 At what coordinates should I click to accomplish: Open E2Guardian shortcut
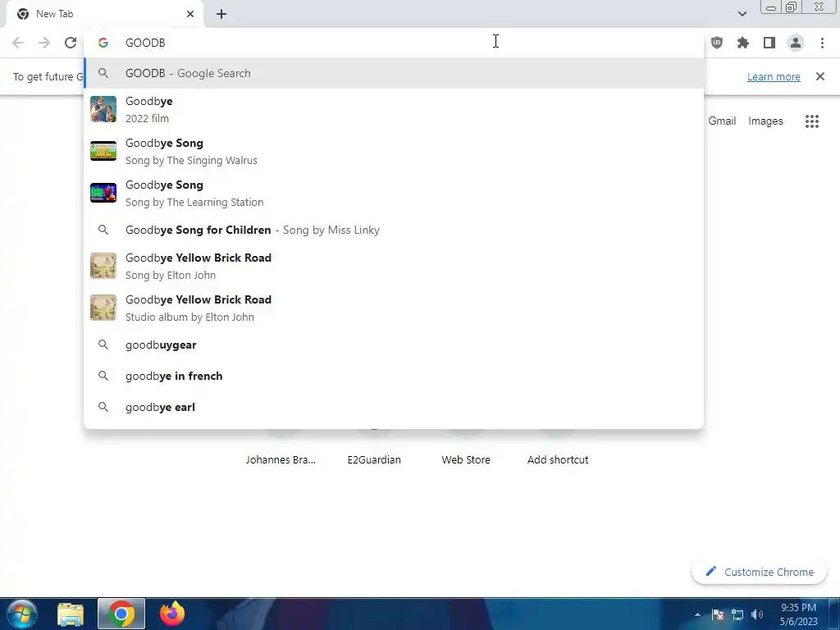click(x=374, y=459)
